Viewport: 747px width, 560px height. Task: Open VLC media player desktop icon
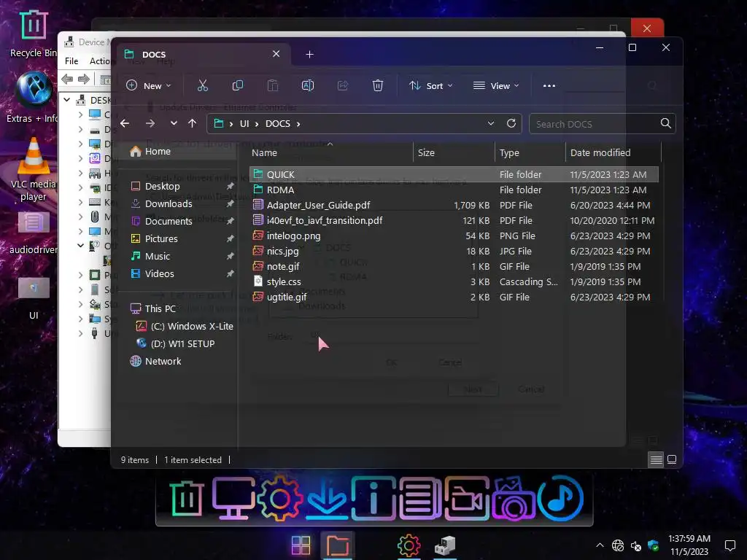(x=34, y=168)
